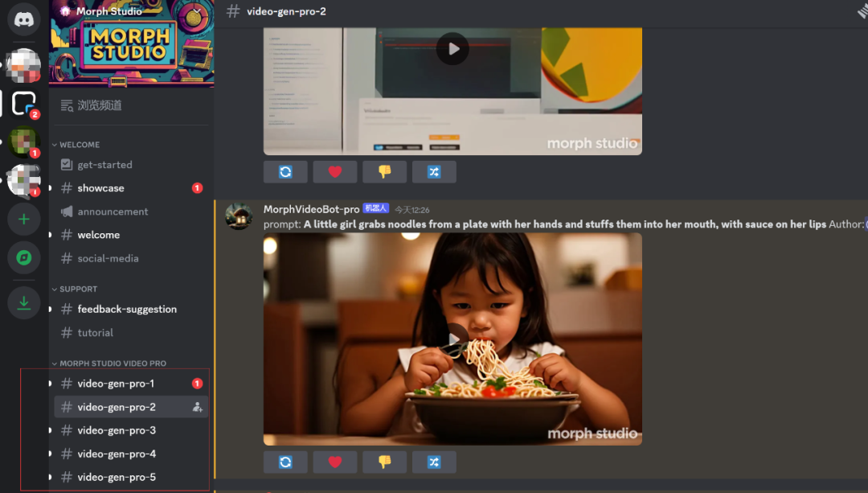Click thumbs-down button below the noodle video

[x=384, y=462]
